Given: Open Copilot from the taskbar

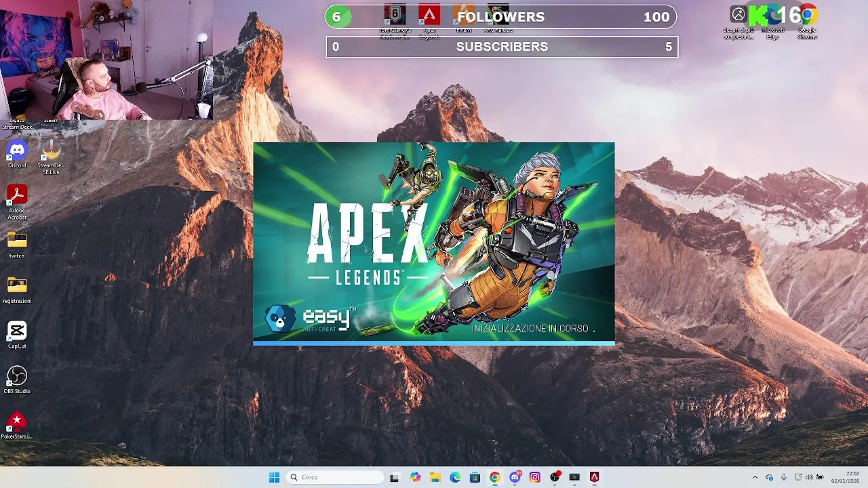Looking at the screenshot, I should pos(415,477).
